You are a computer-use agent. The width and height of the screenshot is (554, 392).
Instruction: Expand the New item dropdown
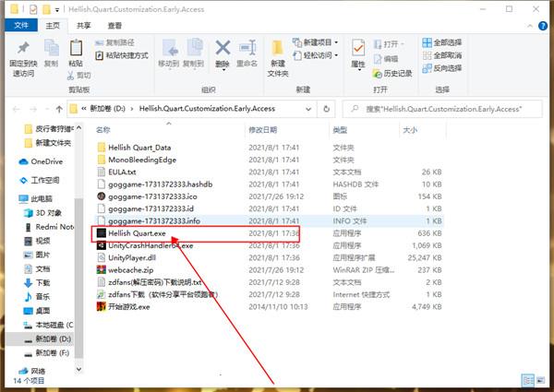[x=336, y=42]
